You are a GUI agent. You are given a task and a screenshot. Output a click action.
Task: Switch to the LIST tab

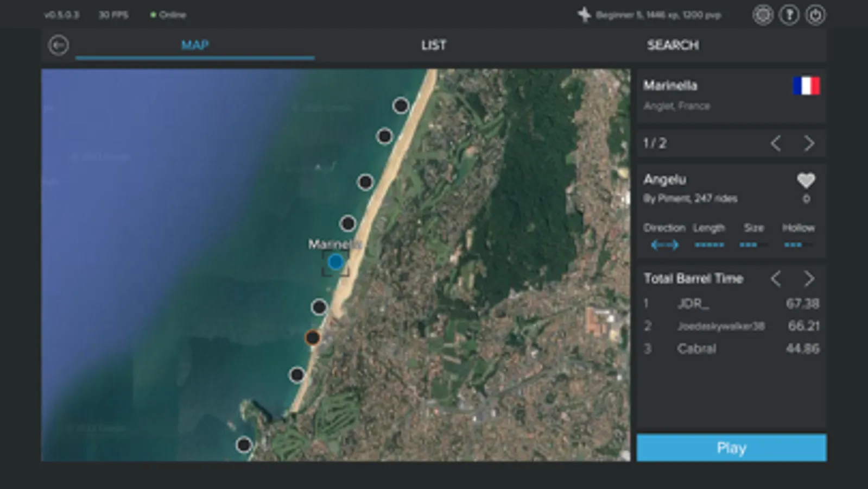(434, 45)
